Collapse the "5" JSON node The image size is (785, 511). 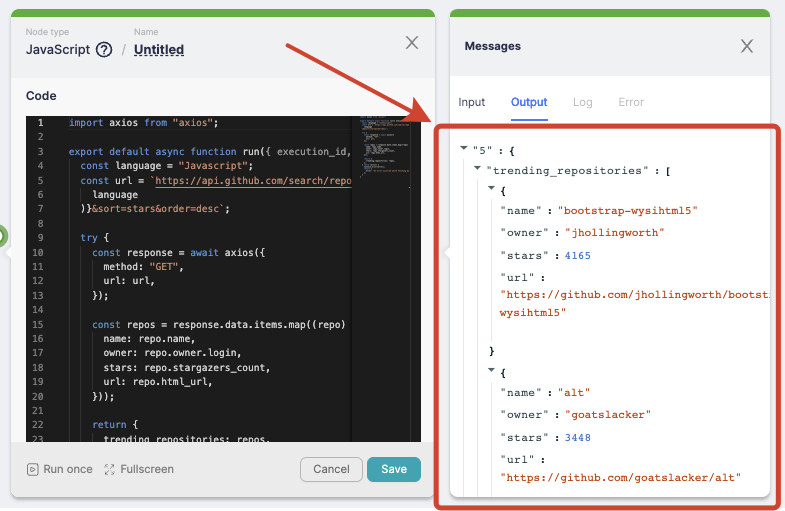tap(464, 149)
